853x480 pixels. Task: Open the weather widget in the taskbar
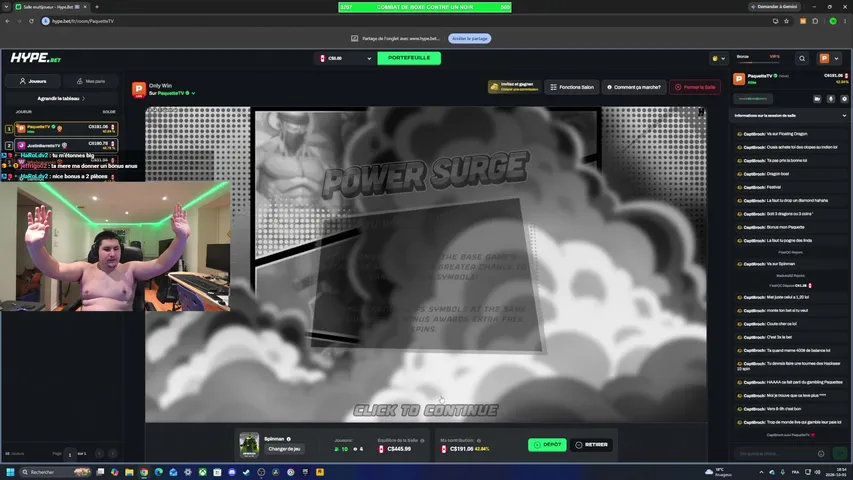tap(719, 472)
